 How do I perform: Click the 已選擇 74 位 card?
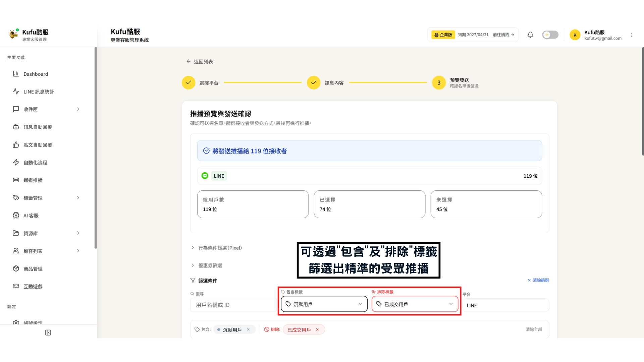click(x=369, y=204)
